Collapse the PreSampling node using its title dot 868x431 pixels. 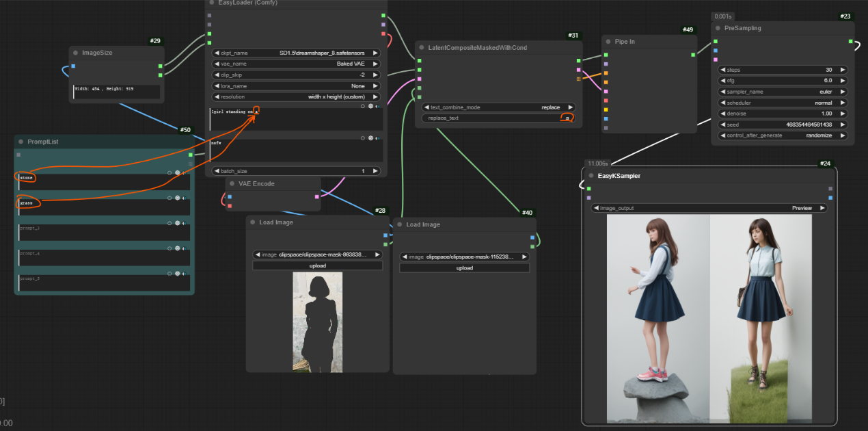click(718, 29)
